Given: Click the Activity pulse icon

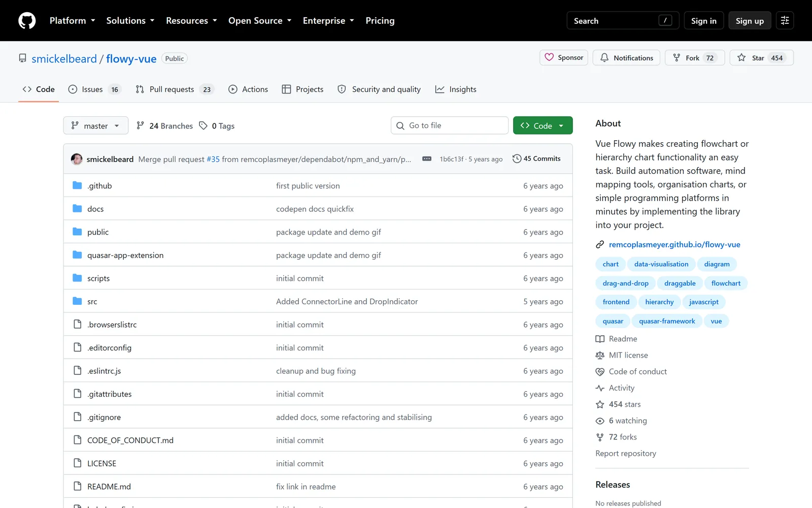Looking at the screenshot, I should point(600,388).
